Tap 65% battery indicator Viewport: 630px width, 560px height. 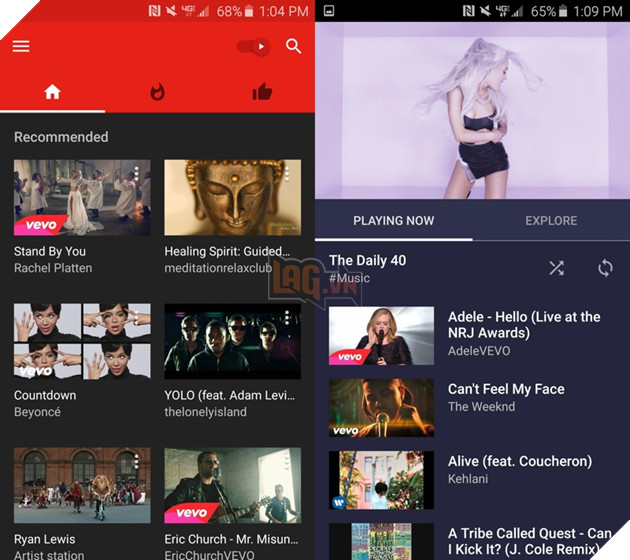click(x=549, y=11)
